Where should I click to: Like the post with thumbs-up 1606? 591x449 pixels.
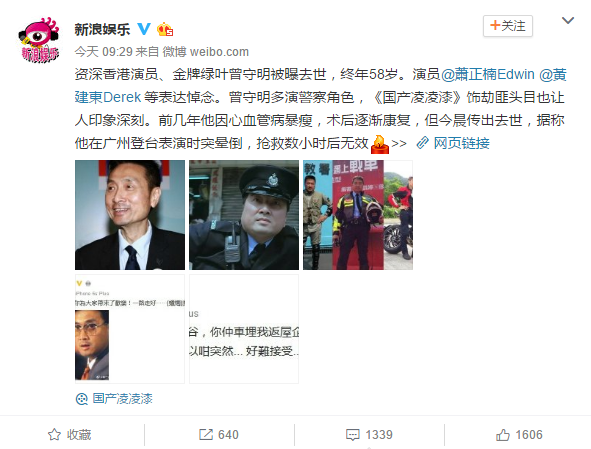click(x=519, y=435)
